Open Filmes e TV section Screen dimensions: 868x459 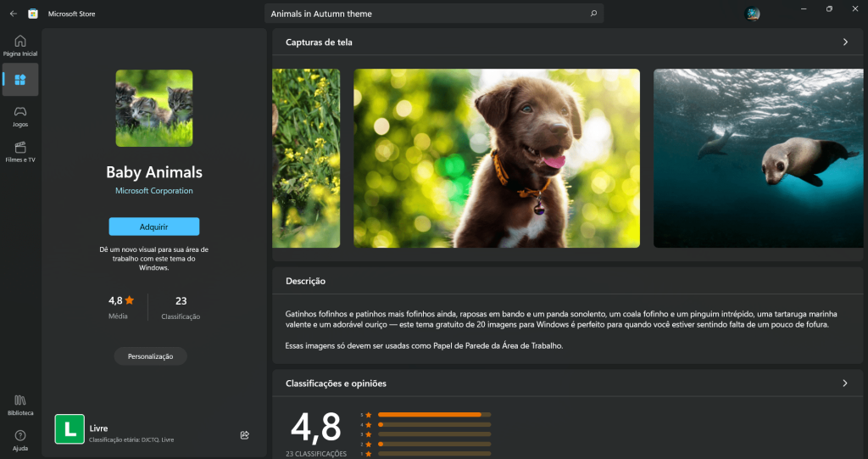(20, 152)
